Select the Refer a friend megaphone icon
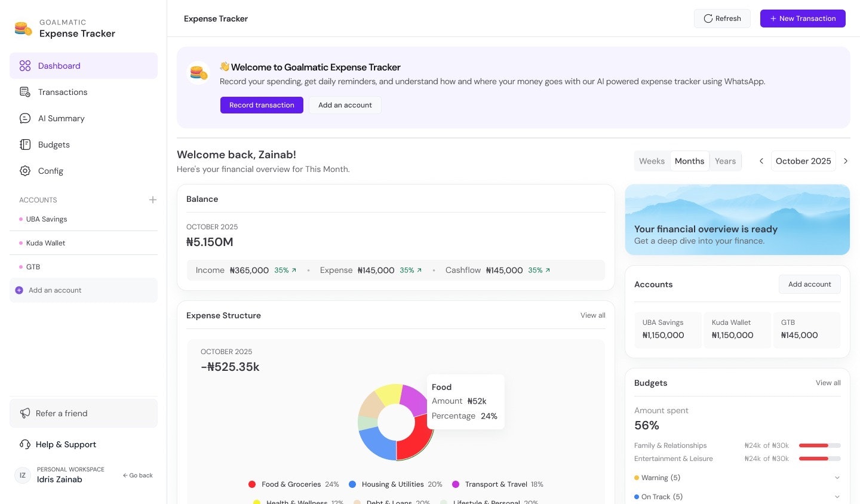The height and width of the screenshot is (504, 860). coord(24,413)
